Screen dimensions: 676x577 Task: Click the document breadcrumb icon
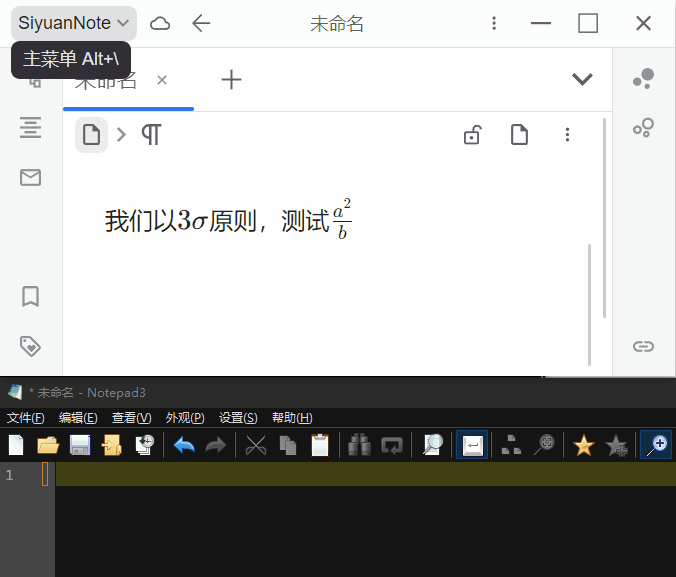(x=91, y=135)
